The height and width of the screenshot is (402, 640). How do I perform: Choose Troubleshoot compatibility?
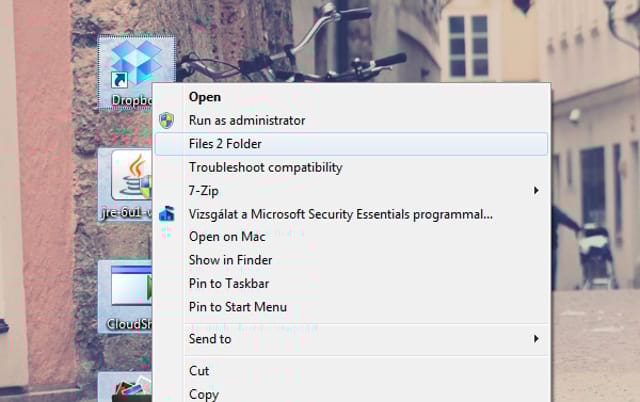tap(351, 167)
